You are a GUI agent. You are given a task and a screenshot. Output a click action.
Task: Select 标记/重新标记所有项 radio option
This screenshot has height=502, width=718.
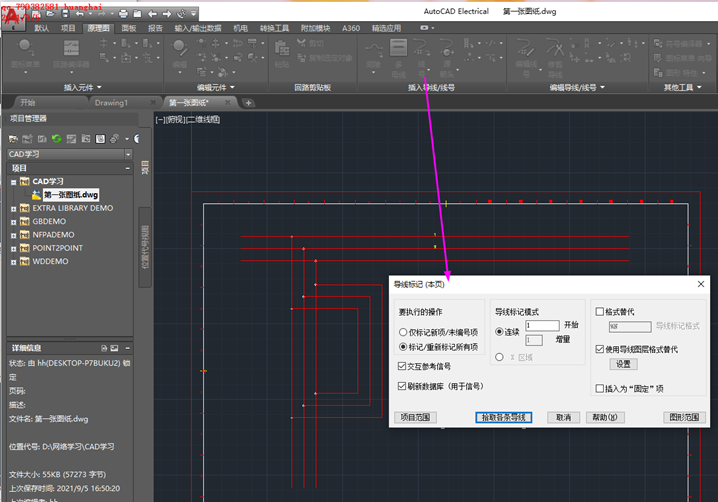pyautogui.click(x=438, y=347)
